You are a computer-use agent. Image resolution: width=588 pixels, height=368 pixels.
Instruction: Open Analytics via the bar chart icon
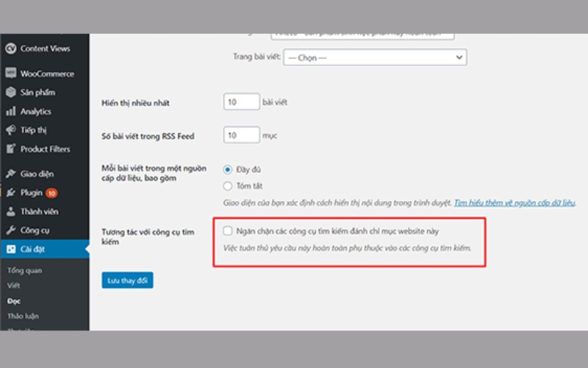point(10,112)
